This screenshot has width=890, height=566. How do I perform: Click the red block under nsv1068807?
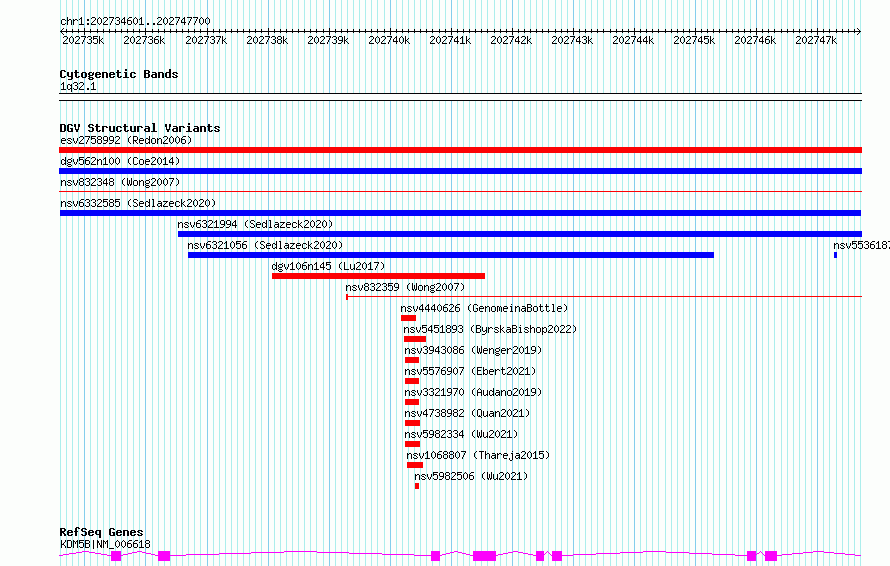pyautogui.click(x=415, y=465)
